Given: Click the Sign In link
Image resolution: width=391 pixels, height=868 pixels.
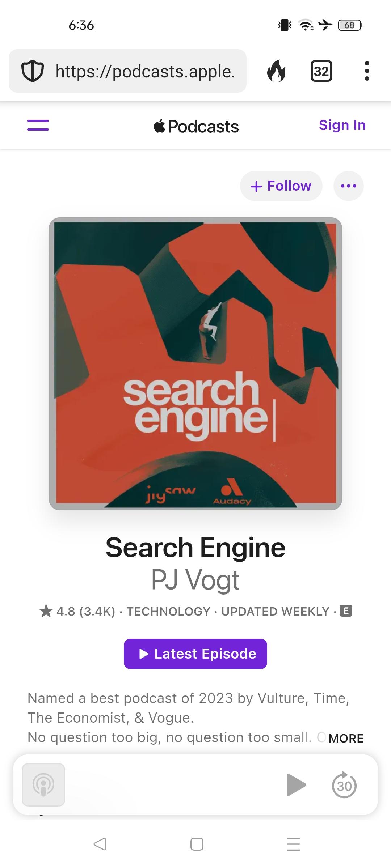Looking at the screenshot, I should 342,125.
